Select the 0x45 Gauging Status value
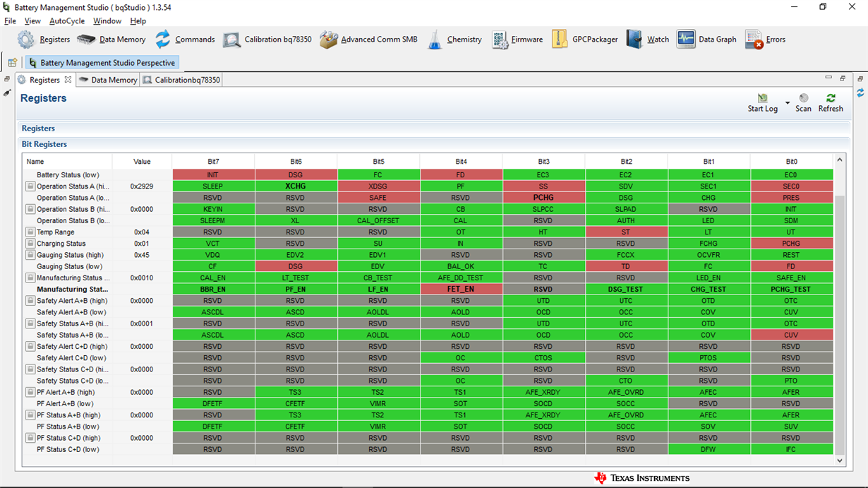 tap(142, 255)
